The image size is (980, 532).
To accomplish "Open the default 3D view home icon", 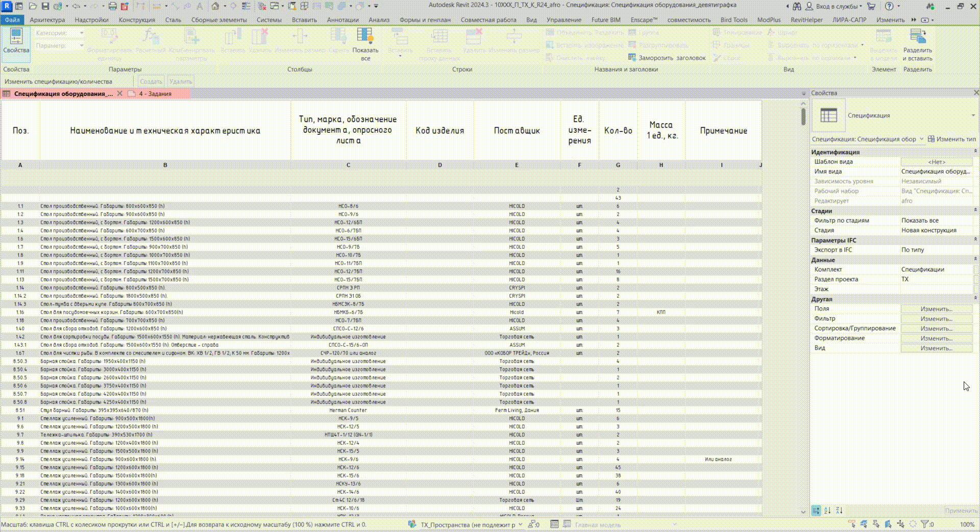I will 215,6.
